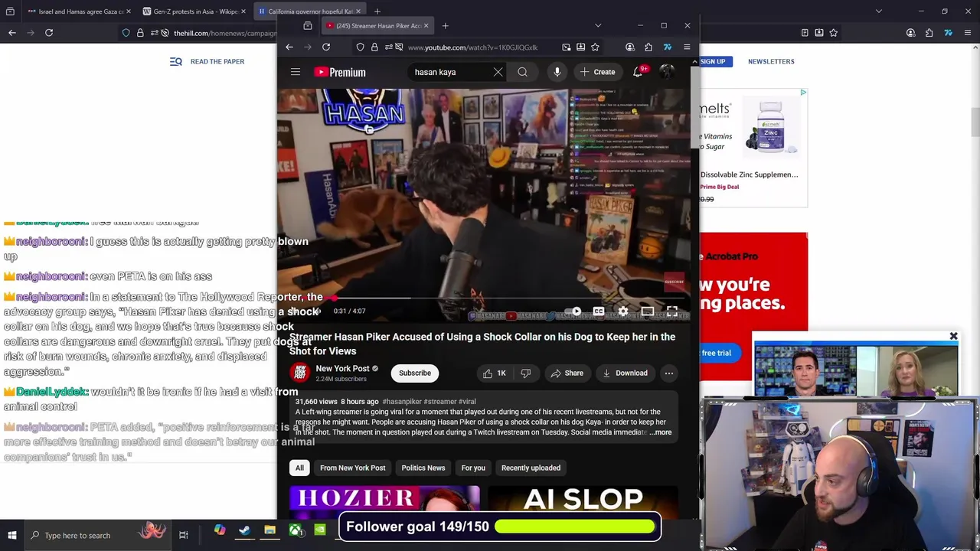Switch to the Gen-Z protests in Asia Wikipedia tab
This screenshot has height=551, width=980.
(x=194, y=11)
